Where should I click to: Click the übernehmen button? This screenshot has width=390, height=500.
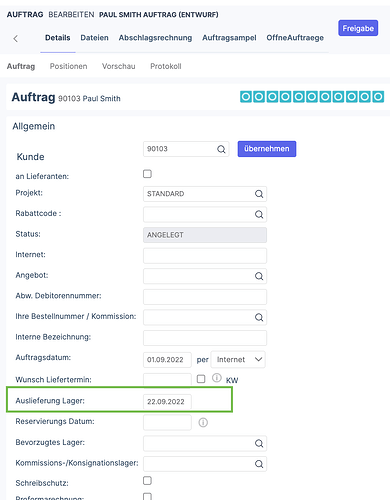click(267, 149)
